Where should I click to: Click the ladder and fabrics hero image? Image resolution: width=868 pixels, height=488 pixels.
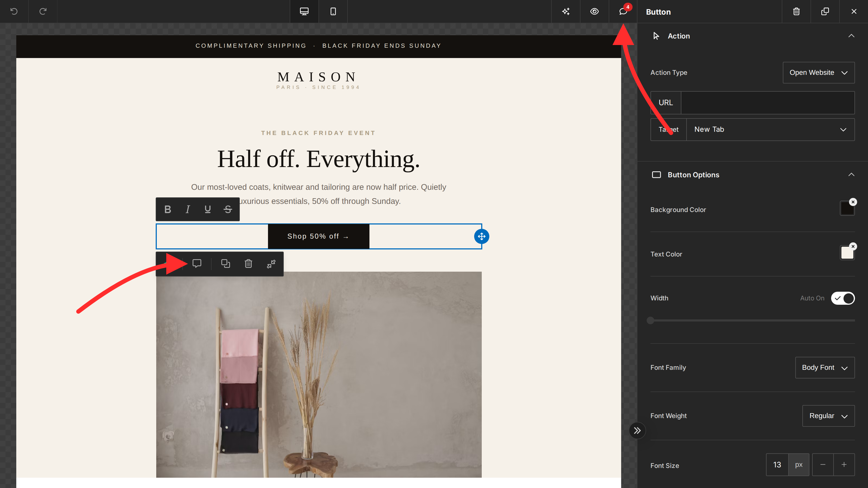(x=319, y=374)
